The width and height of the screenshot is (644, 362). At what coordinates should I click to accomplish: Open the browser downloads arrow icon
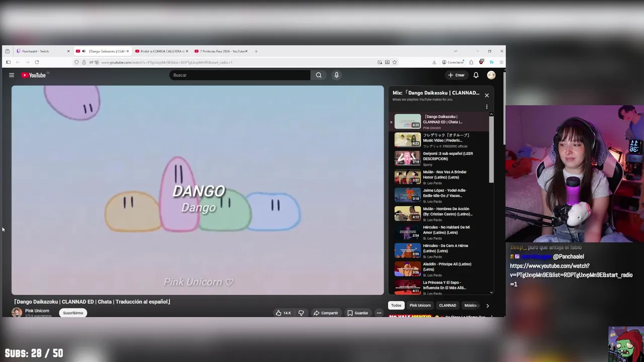[434, 62]
